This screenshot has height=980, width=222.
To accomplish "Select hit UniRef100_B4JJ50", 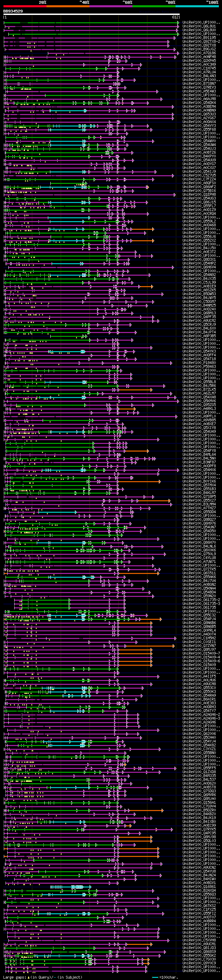I will click(x=199, y=248).
